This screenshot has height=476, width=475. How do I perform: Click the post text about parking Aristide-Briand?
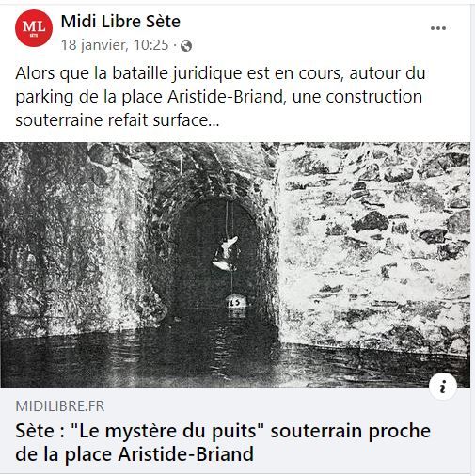pos(220,97)
